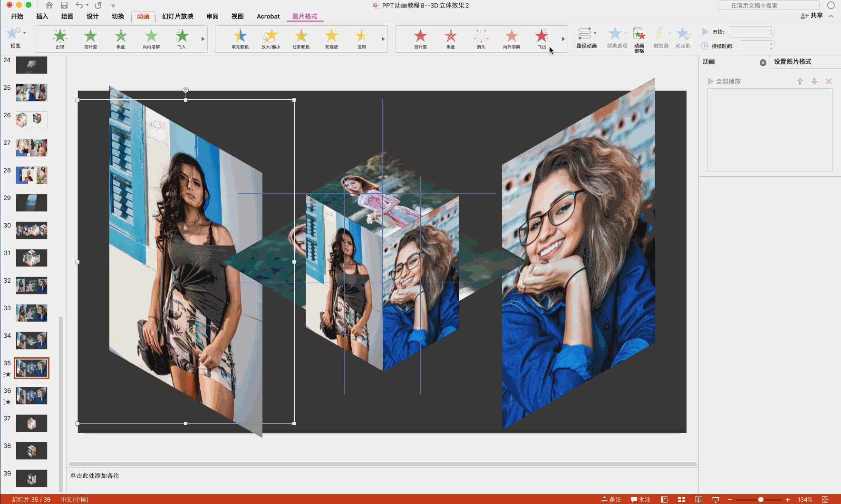Screen dimensions: 841x504
Task: Select the 陀螺旋 (Spin) emphasis animation
Action: click(x=331, y=38)
